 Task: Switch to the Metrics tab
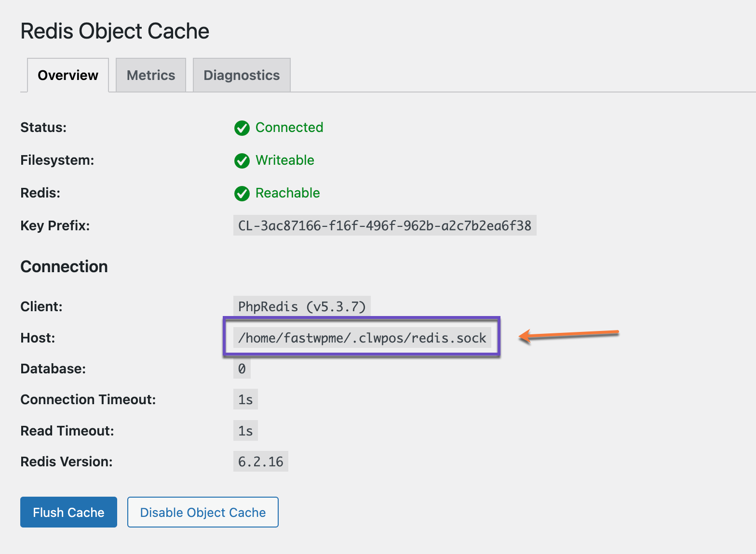pyautogui.click(x=151, y=75)
